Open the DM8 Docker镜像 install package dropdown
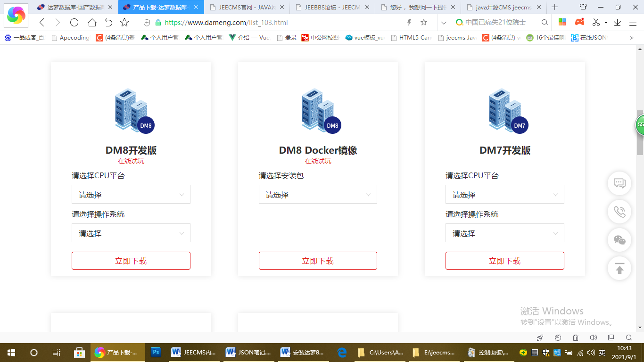This screenshot has width=644, height=362. [x=318, y=194]
